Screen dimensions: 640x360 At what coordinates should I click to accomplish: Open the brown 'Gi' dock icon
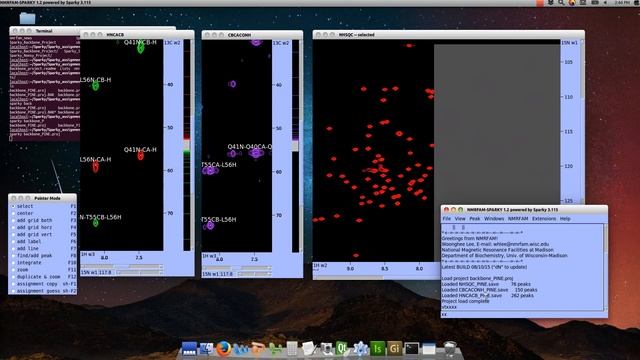pos(394,349)
